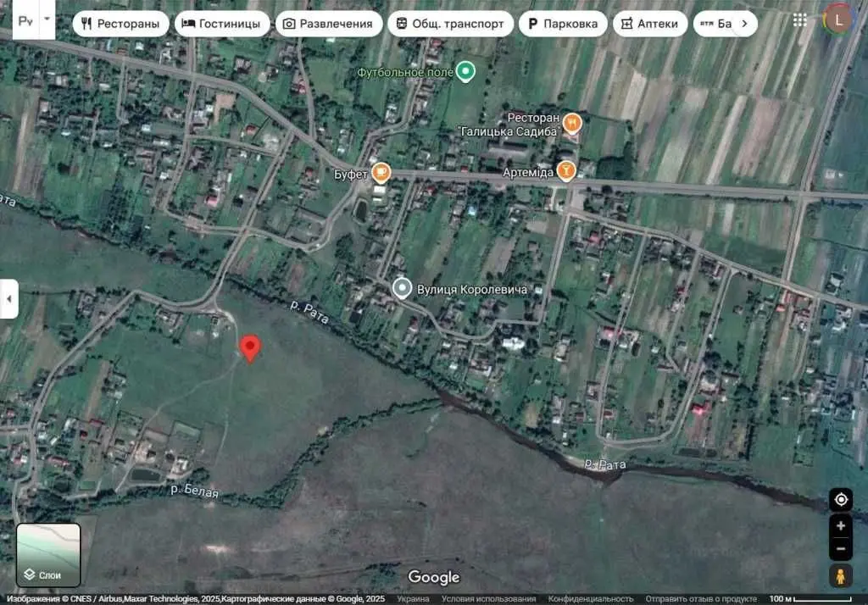The image size is (868, 605).
Task: Show more category chips with right arrow
Action: click(744, 24)
